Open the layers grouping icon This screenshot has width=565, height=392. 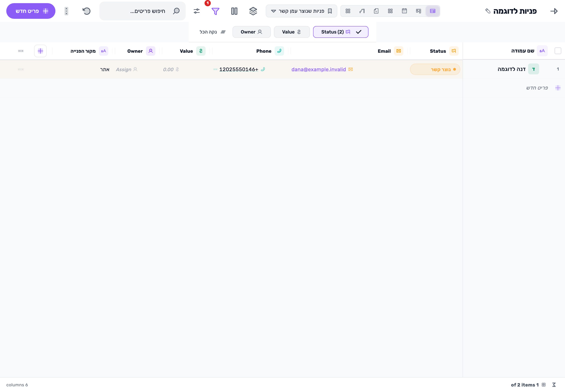click(x=253, y=11)
